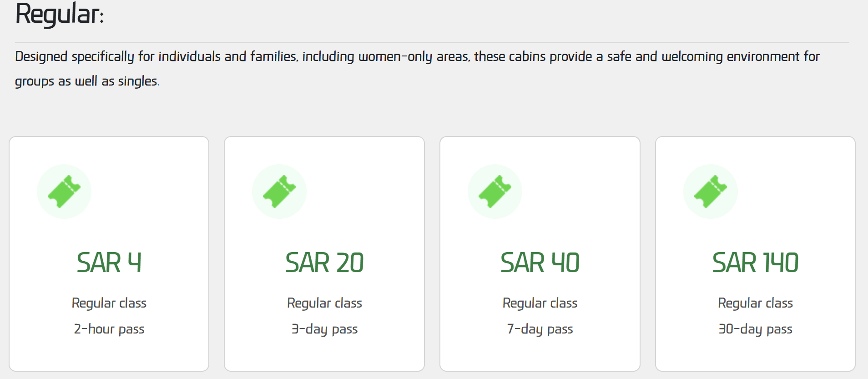Select the SAR 4 price text
This screenshot has height=379, width=868.
pos(109,263)
